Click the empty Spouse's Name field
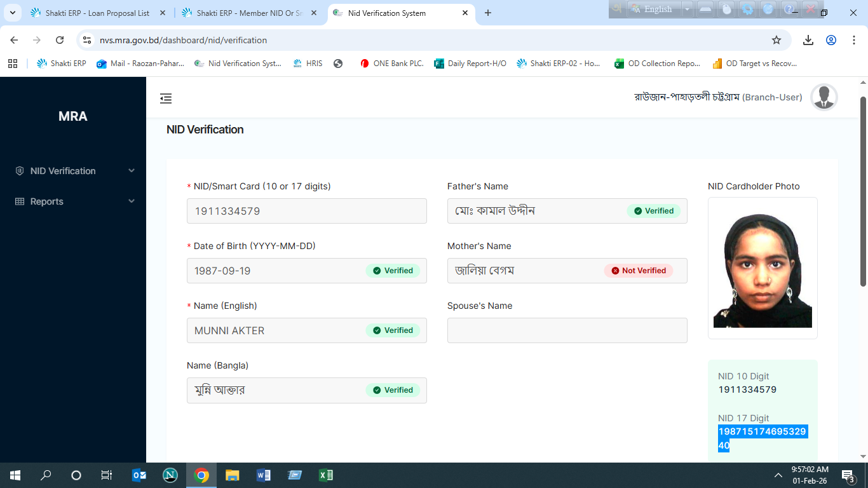The width and height of the screenshot is (868, 488). coord(567,330)
